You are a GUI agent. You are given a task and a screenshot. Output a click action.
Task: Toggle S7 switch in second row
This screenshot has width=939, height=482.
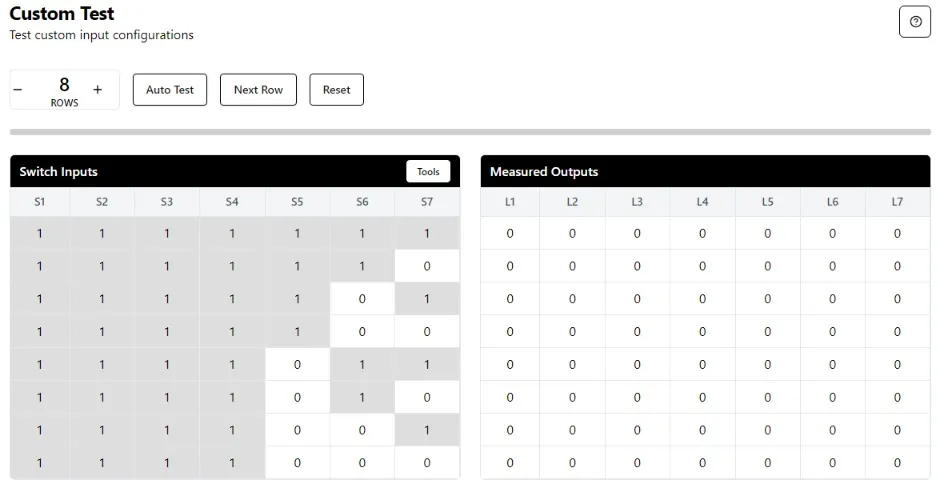tap(427, 267)
